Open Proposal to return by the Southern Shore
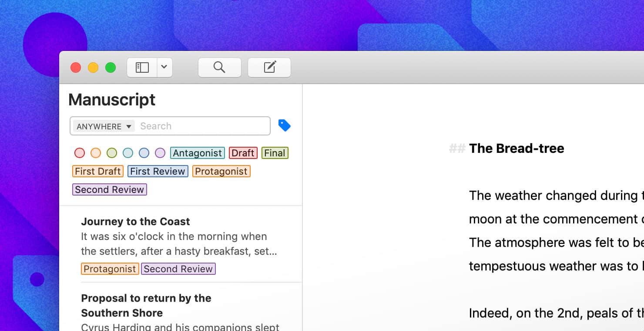This screenshot has height=331, width=644. [181, 307]
